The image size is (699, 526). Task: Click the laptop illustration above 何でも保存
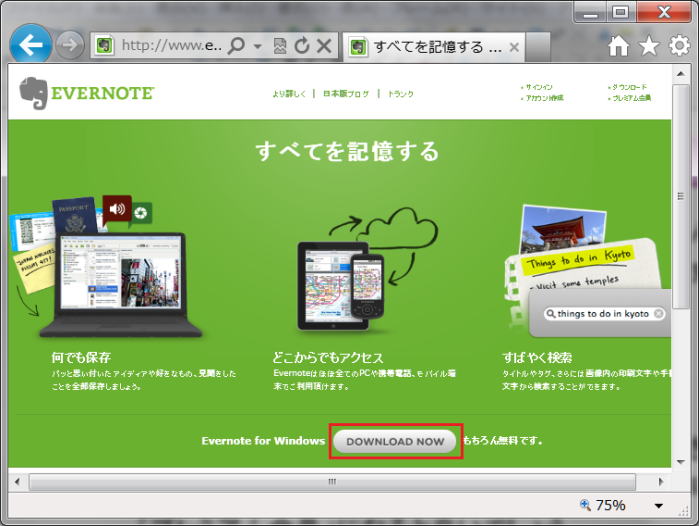pos(120,284)
